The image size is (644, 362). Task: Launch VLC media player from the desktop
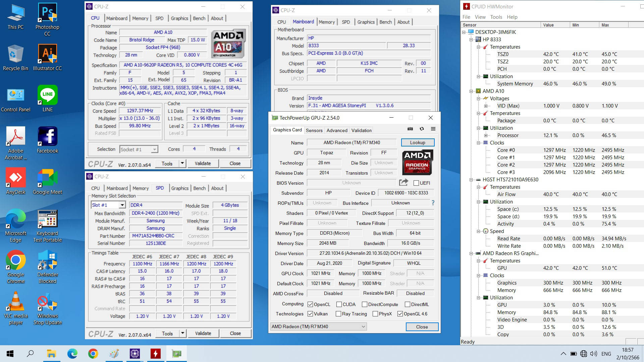tap(16, 308)
